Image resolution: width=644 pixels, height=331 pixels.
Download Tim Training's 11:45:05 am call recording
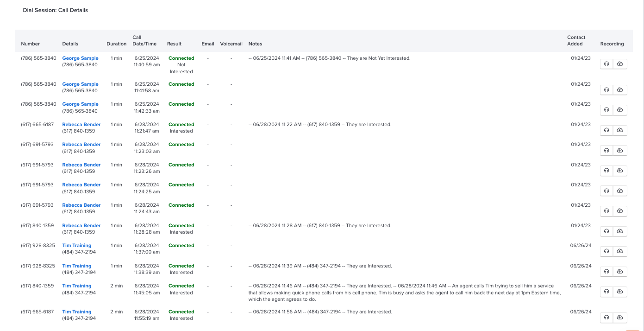[x=620, y=292]
